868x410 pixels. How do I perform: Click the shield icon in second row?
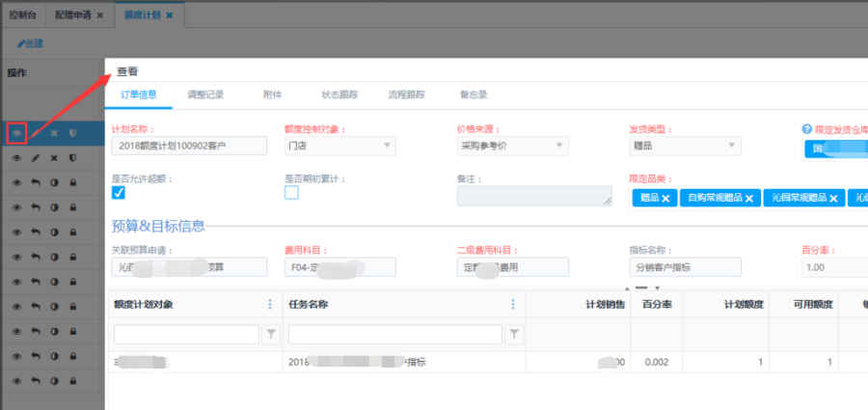coord(72,157)
